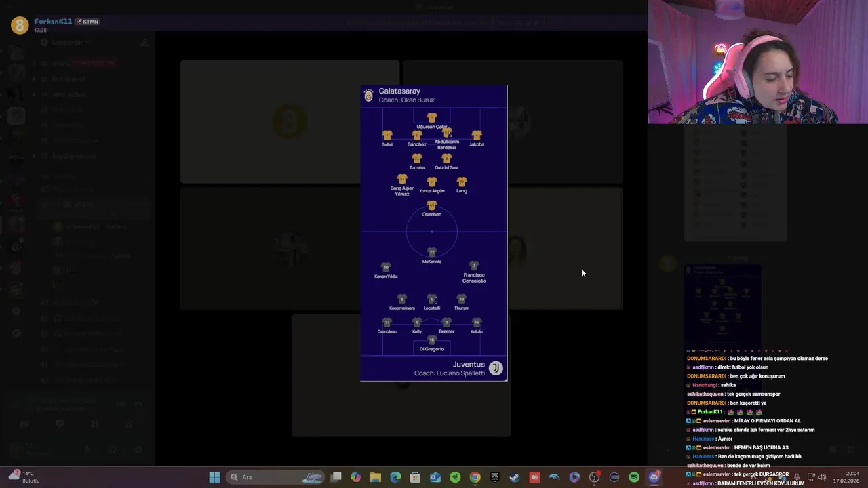
Task: Open network settings in system tray
Action: [x=811, y=477]
